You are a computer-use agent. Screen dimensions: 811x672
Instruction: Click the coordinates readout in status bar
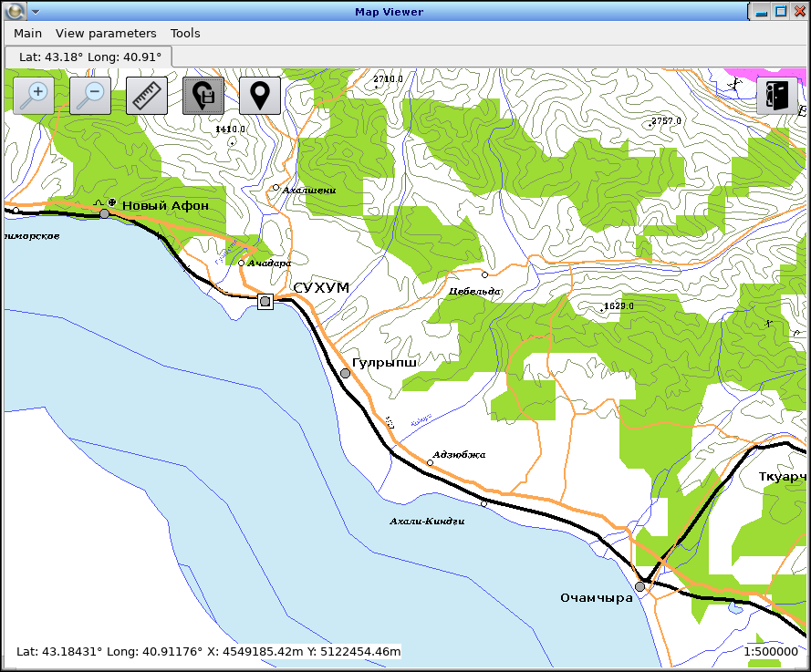[x=208, y=652]
